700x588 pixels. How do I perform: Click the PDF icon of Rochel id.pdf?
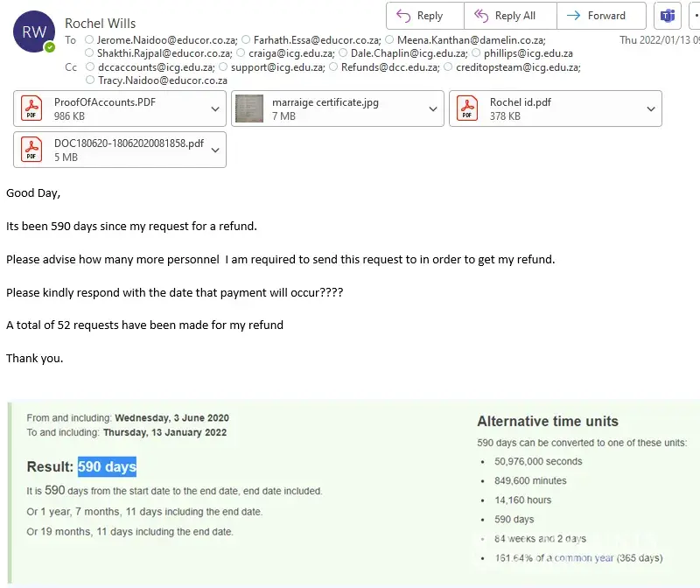tap(467, 108)
